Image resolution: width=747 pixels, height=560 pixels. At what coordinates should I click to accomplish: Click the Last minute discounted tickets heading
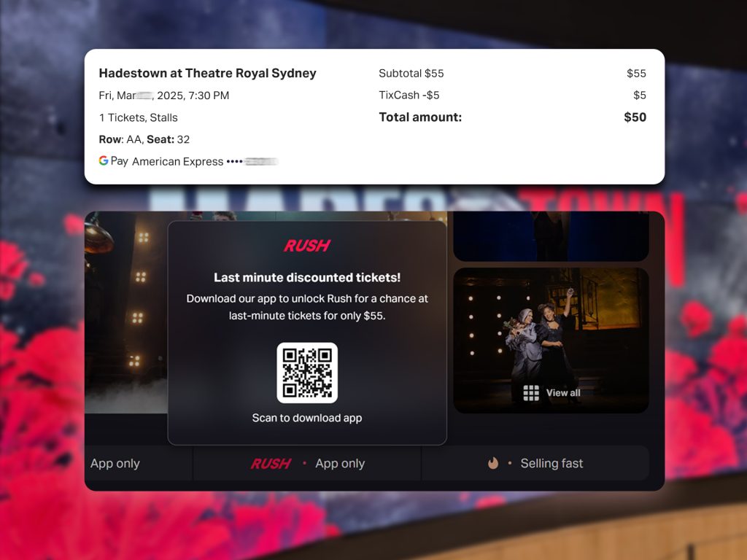[307, 278]
